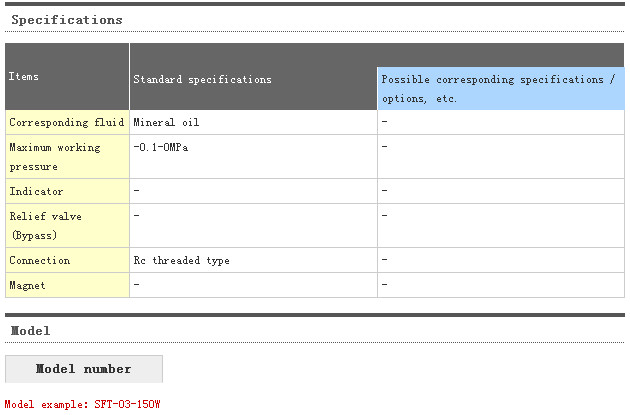Select Magnet row's standard specifications cell
The image size is (630, 415).
click(253, 285)
